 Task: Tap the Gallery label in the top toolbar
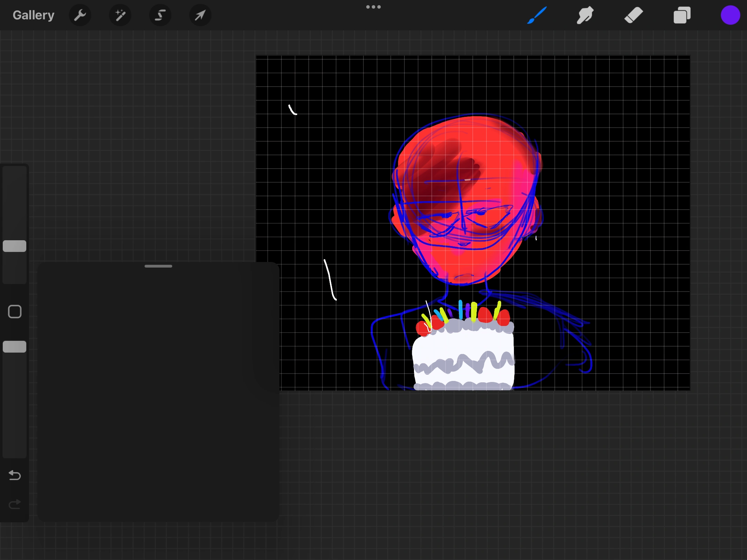point(33,15)
